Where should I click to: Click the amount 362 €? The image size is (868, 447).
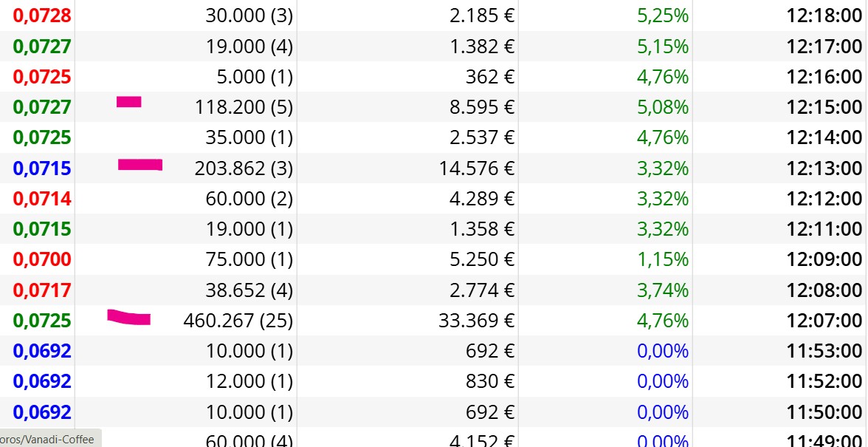click(490, 76)
